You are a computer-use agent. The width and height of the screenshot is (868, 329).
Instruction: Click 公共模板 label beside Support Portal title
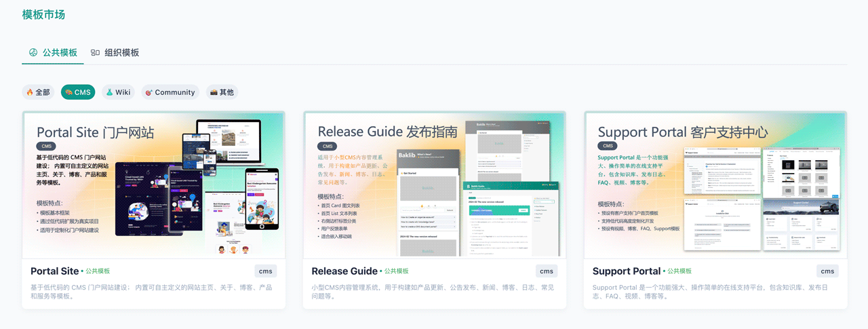click(x=679, y=271)
